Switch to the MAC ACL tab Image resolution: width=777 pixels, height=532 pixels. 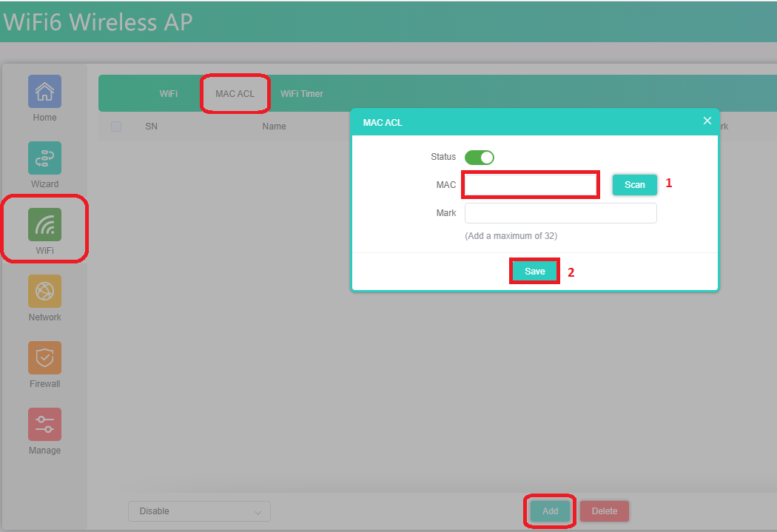coord(235,94)
